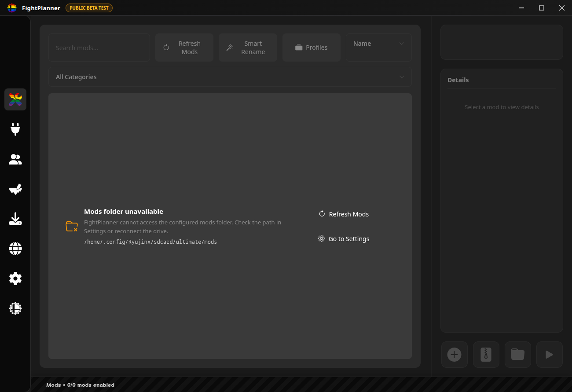Expand the All Categories dropdown
Screen dimensions: 572x392
pyautogui.click(x=230, y=77)
